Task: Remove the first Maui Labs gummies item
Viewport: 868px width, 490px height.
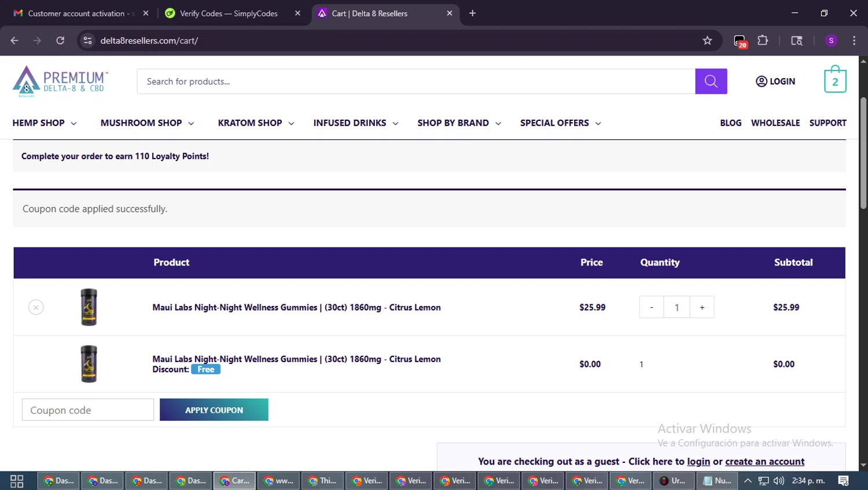Action: coord(36,307)
